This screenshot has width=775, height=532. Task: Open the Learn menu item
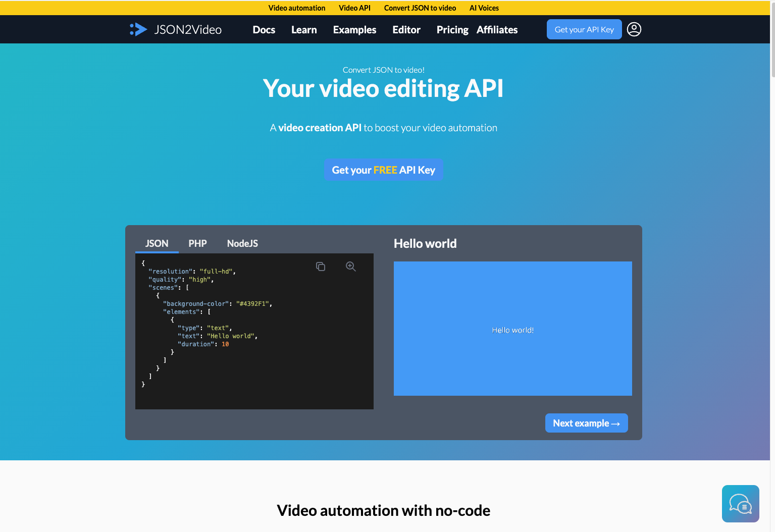[x=304, y=30]
